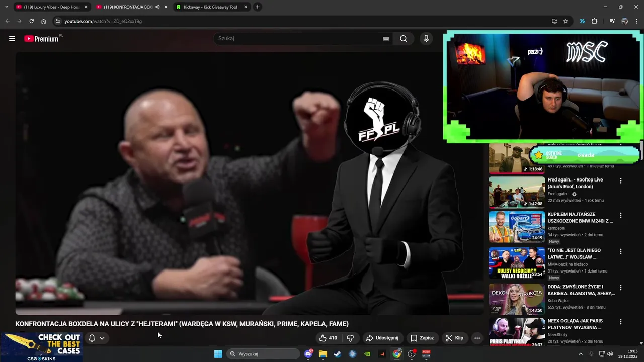The width and height of the screenshot is (644, 362).
Task: Open the Wojsław walki Różala thumbnail
Action: [x=517, y=263]
